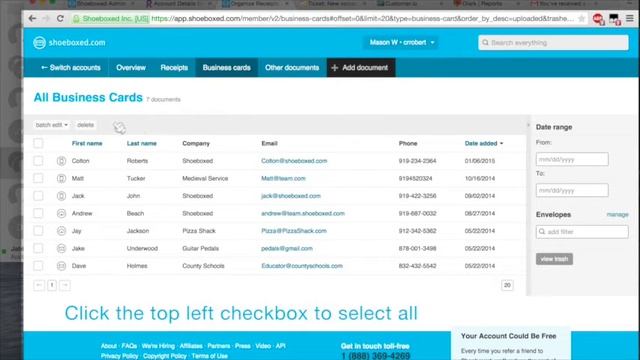The image size is (640, 360).
Task: Change the per-page count of 20
Action: pos(507,285)
